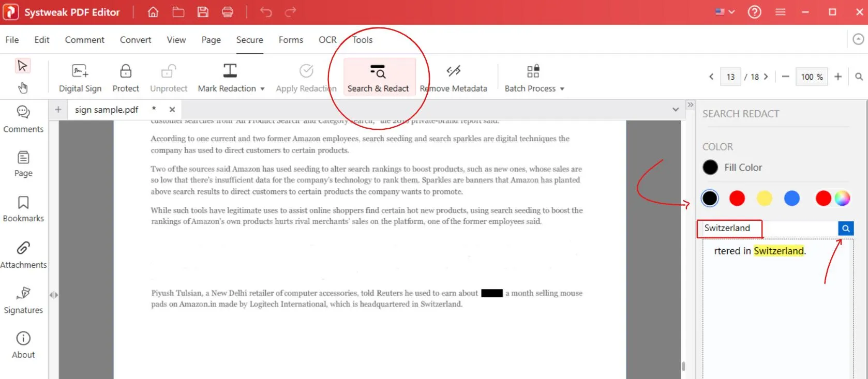This screenshot has height=379, width=868.
Task: Click the Switzerland search text field
Action: pos(768,228)
